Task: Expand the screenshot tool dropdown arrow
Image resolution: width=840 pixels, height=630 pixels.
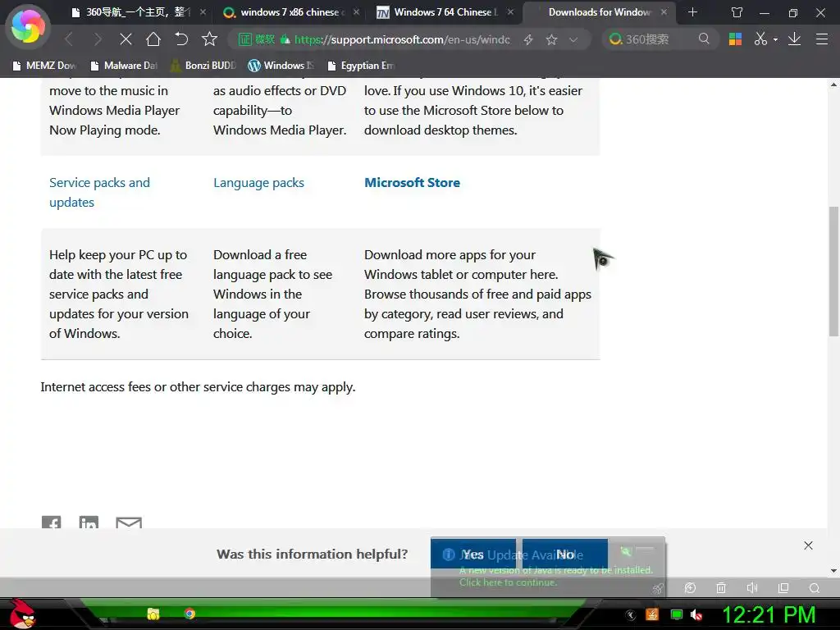Action: pyautogui.click(x=775, y=39)
